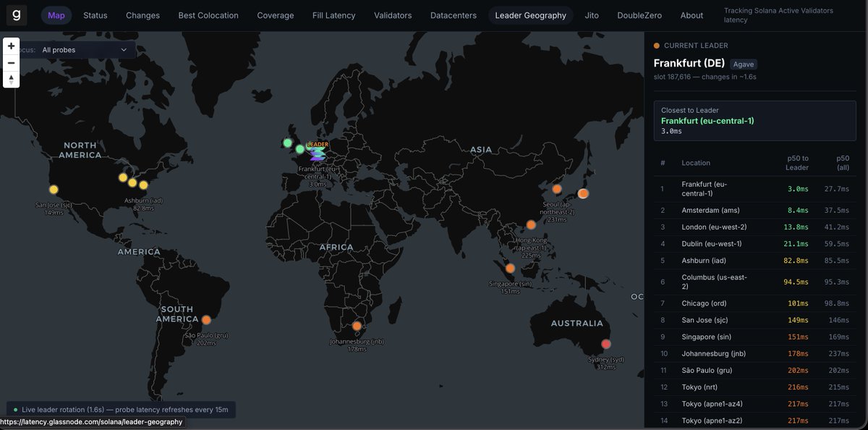Open the Jito tab
Image resolution: width=868 pixels, height=430 pixels.
(x=592, y=15)
